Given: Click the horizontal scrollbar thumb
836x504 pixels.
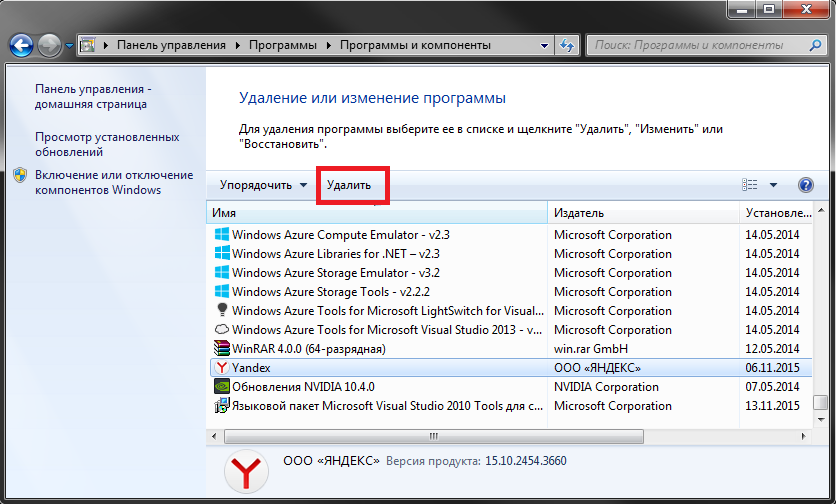Looking at the screenshot, I should (x=433, y=436).
